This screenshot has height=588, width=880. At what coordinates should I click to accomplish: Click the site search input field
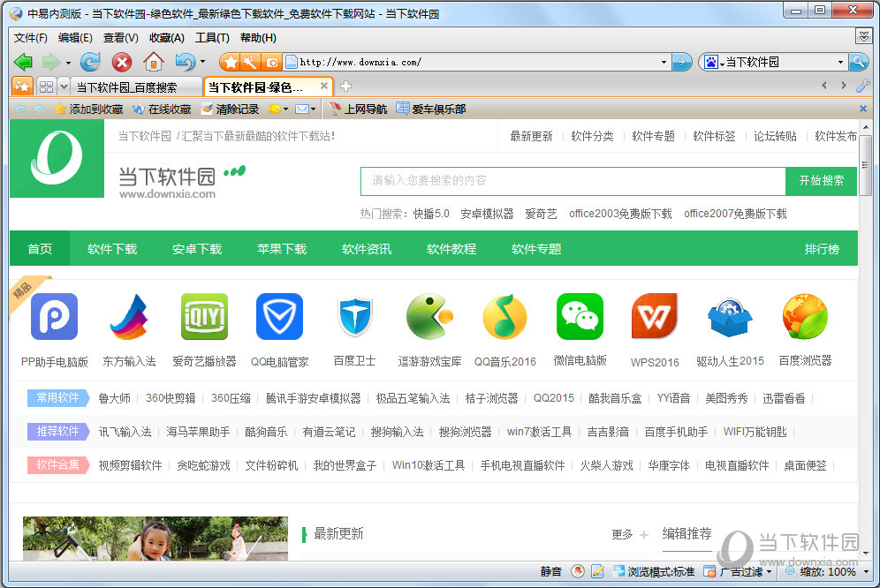(573, 181)
